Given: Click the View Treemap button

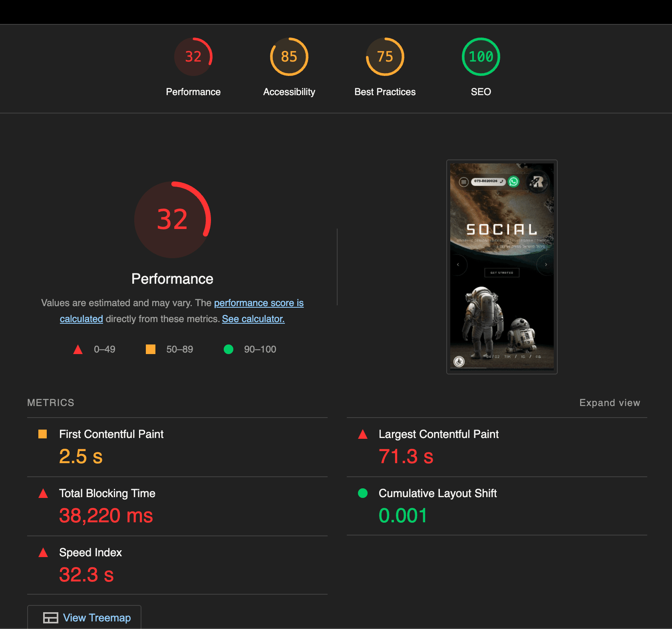Looking at the screenshot, I should click(x=84, y=618).
